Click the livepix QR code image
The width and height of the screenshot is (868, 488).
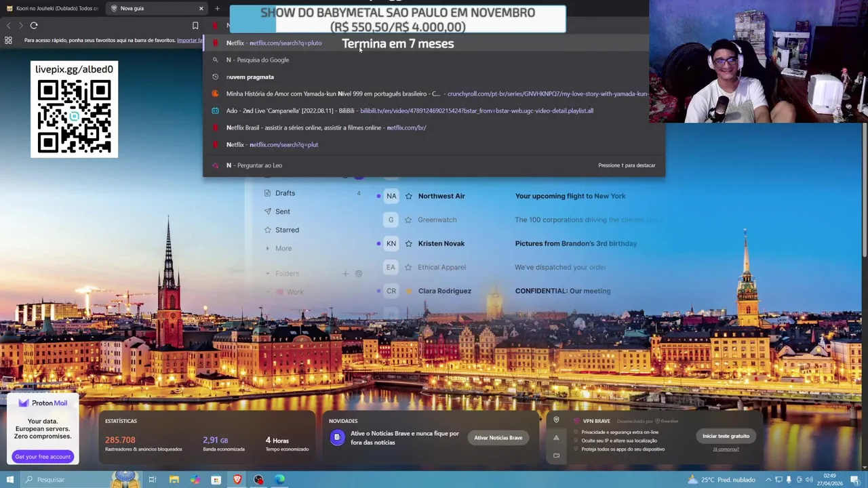click(74, 116)
